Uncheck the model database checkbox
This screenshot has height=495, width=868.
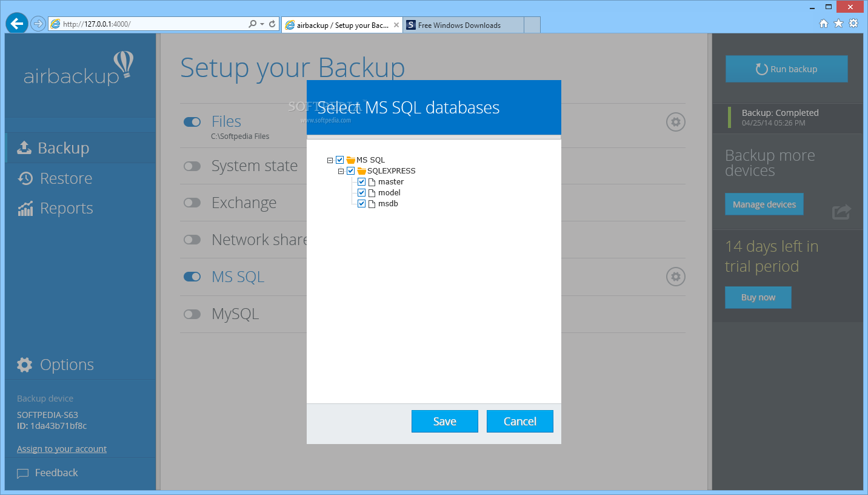361,193
